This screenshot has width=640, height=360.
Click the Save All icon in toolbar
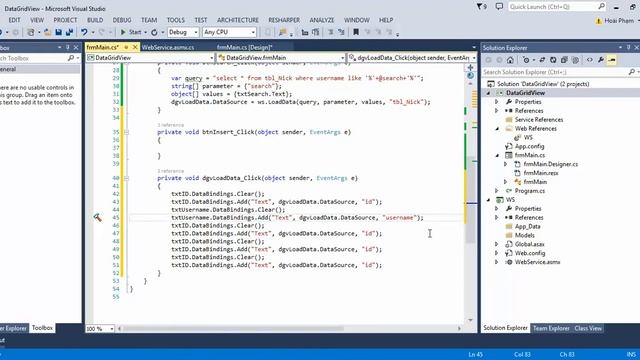coord(69,32)
